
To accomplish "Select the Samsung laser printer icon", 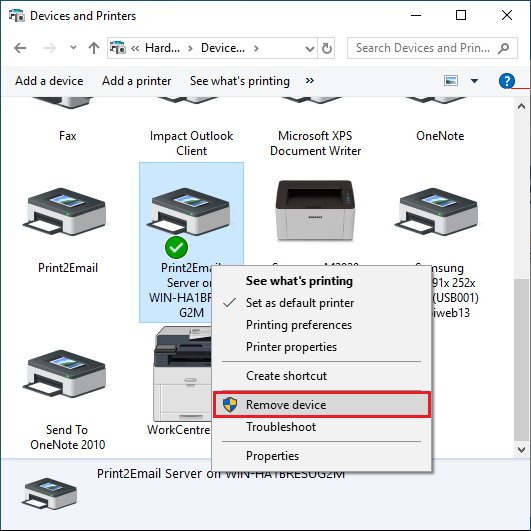I will click(315, 210).
